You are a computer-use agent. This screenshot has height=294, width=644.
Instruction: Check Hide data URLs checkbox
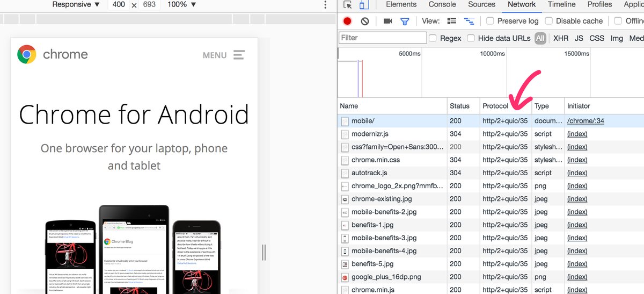pyautogui.click(x=471, y=38)
